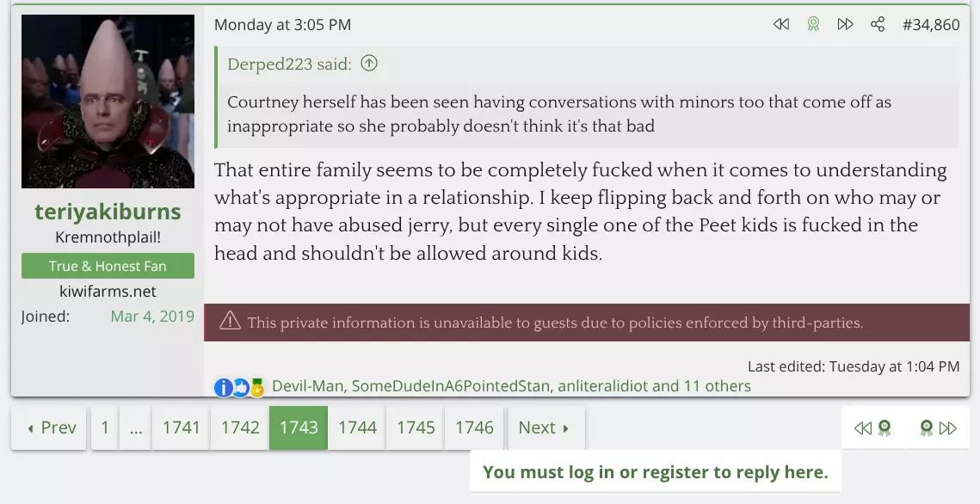The image size is (980, 504).
Task: Select page 1746 in the pagination
Action: 474,427
